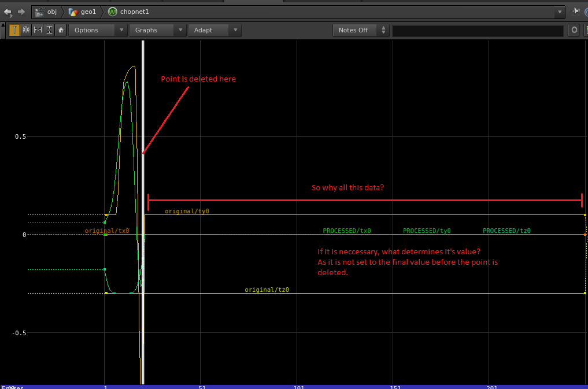This screenshot has width=588, height=389.
Task: Click the 0.5 value axis label
Action: pos(21,136)
